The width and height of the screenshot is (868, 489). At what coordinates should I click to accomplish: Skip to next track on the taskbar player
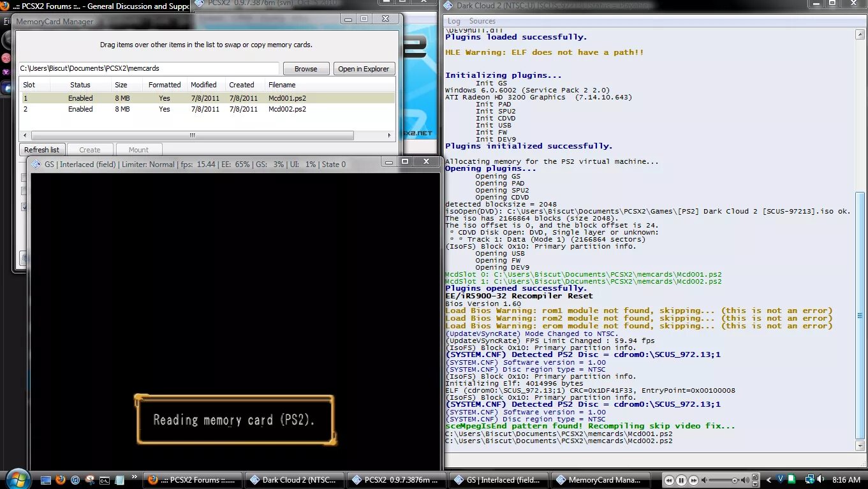pos(693,480)
